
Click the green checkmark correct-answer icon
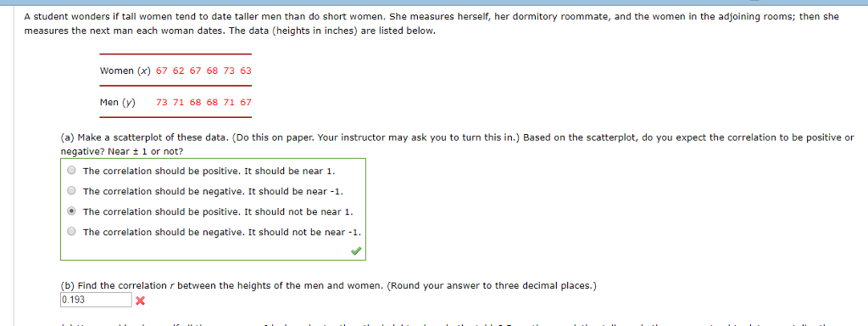tap(356, 251)
